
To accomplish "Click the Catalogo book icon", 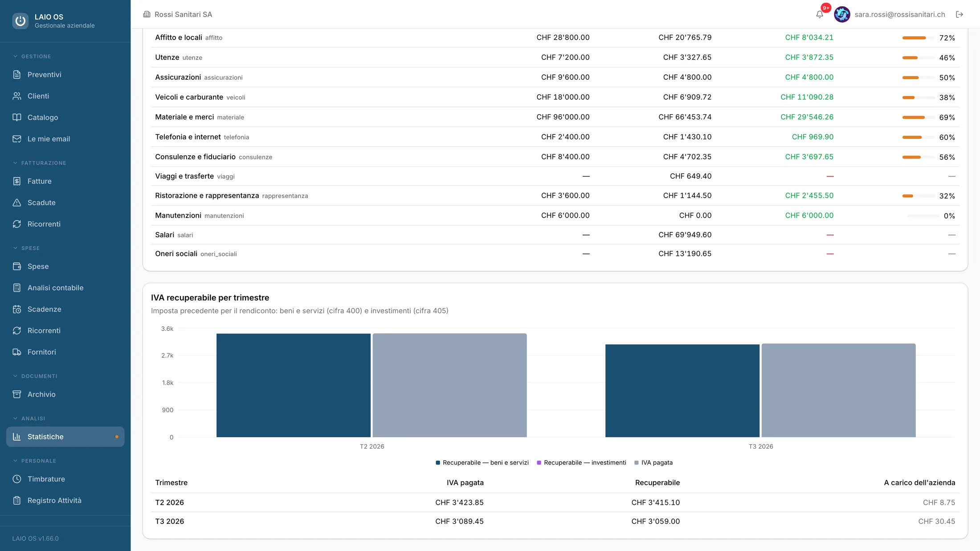I will 17,117.
